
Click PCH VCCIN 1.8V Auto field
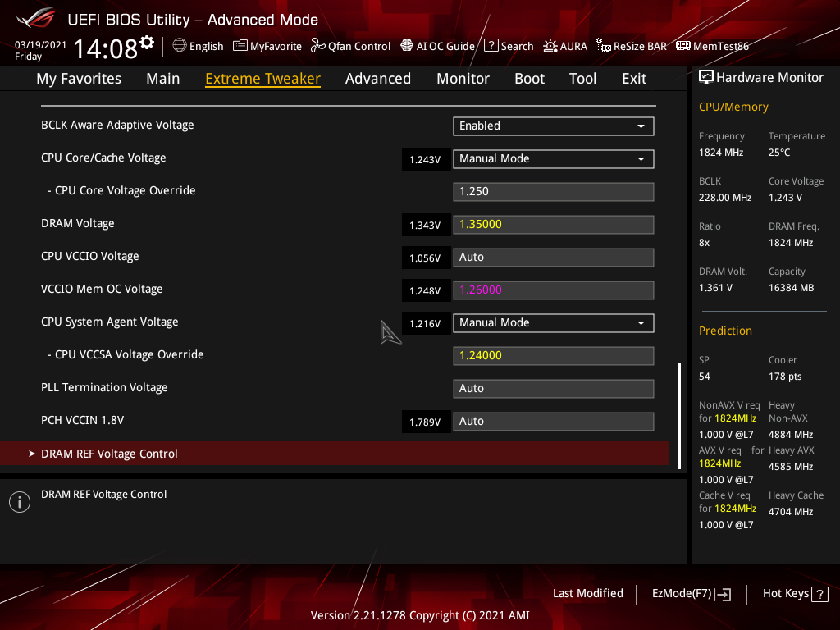pyautogui.click(x=554, y=422)
